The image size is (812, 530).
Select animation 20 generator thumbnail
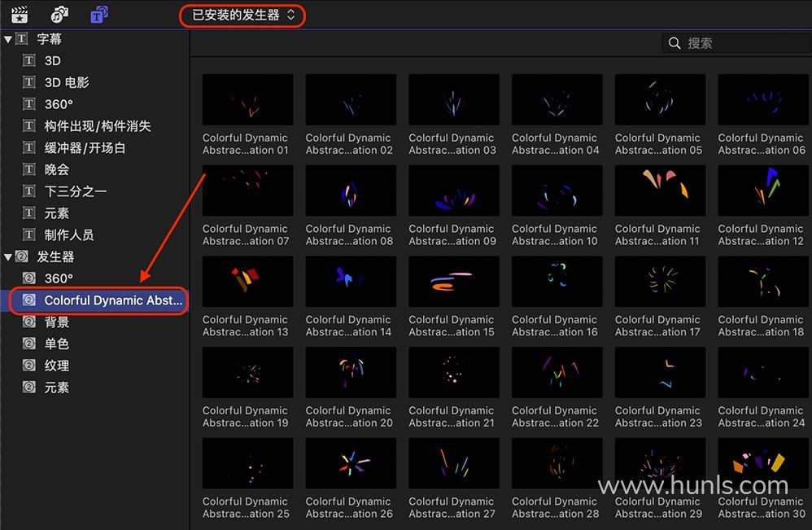tap(351, 372)
